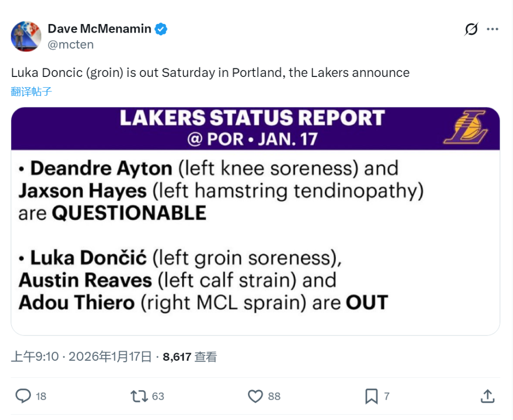This screenshot has width=513, height=420.
Task: Click the Lakers logo in image
Action: [466, 127]
